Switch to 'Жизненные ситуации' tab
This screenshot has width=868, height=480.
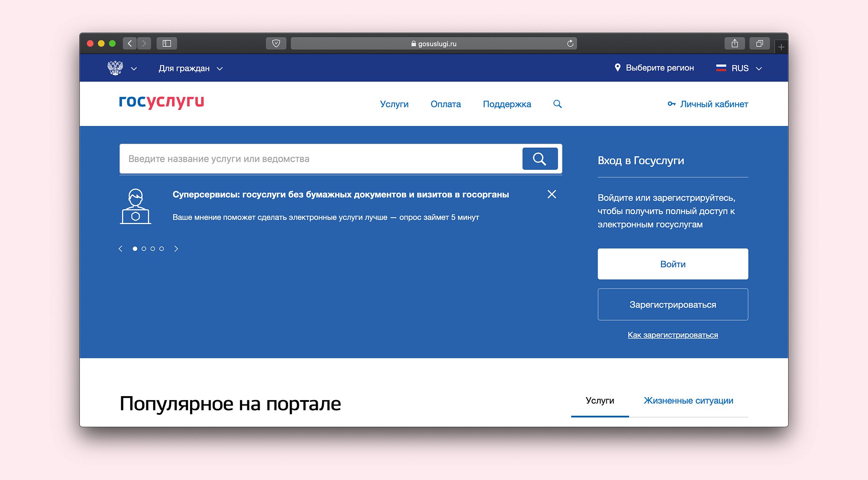[688, 401]
